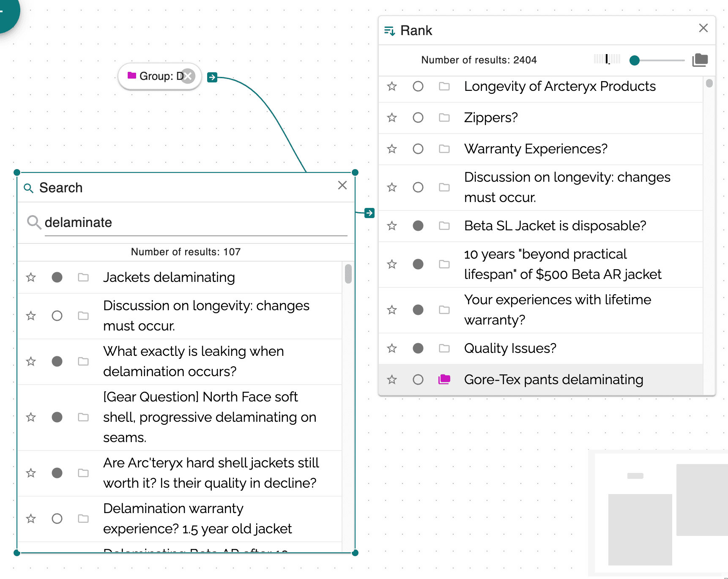Open 'Jackets delaminating' post
This screenshot has height=579, width=728.
(169, 278)
